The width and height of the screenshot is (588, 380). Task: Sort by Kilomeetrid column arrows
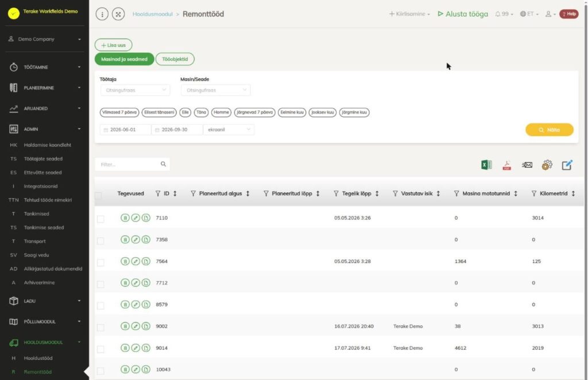(573, 193)
